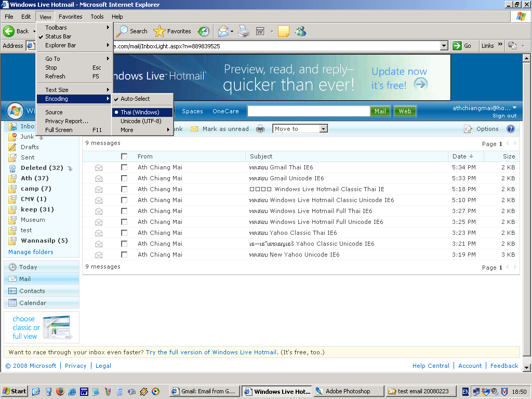Click the yellow Discuss note icon
Viewport: 532px width, 399px height.
point(283,31)
